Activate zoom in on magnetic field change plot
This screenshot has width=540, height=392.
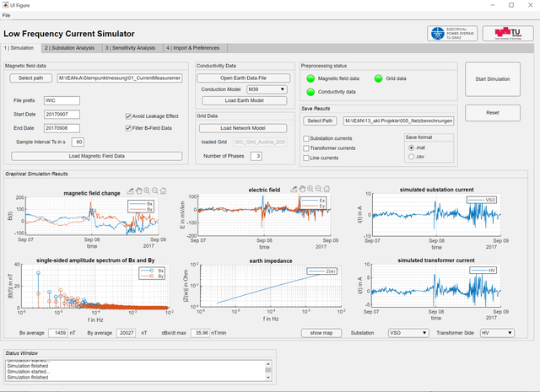click(x=147, y=191)
